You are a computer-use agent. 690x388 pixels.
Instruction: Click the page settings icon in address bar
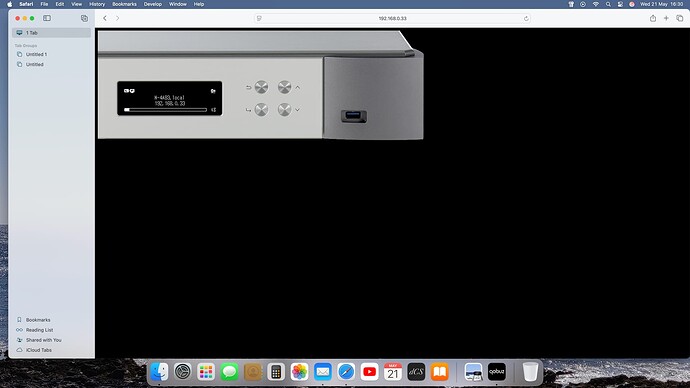pyautogui.click(x=259, y=18)
